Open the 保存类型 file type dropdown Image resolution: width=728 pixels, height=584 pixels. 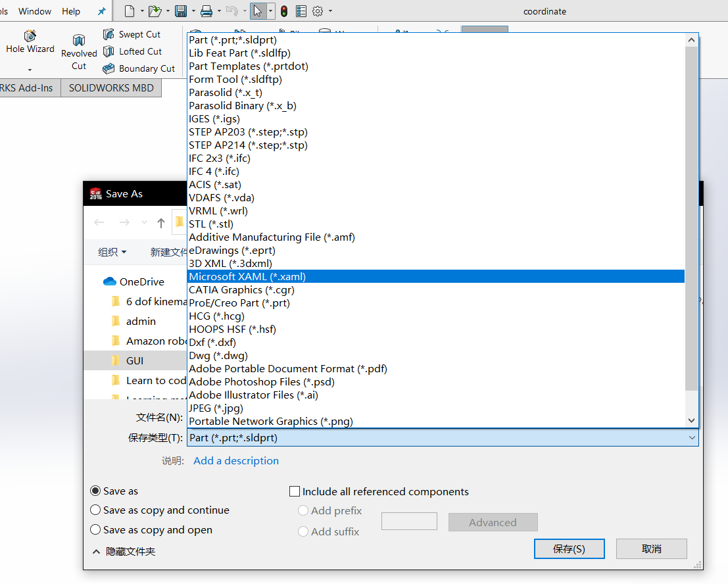[x=691, y=437]
